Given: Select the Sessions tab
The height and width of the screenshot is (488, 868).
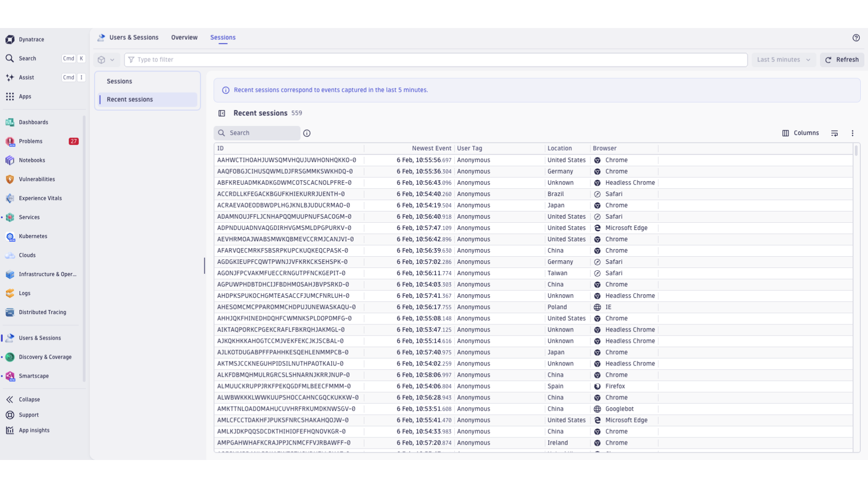Looking at the screenshot, I should pos(222,38).
